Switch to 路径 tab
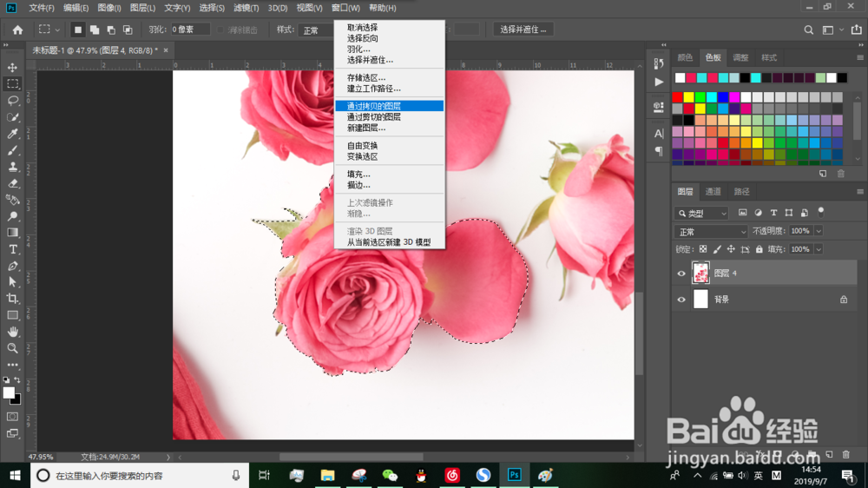Image resolution: width=868 pixels, height=488 pixels. (x=742, y=192)
